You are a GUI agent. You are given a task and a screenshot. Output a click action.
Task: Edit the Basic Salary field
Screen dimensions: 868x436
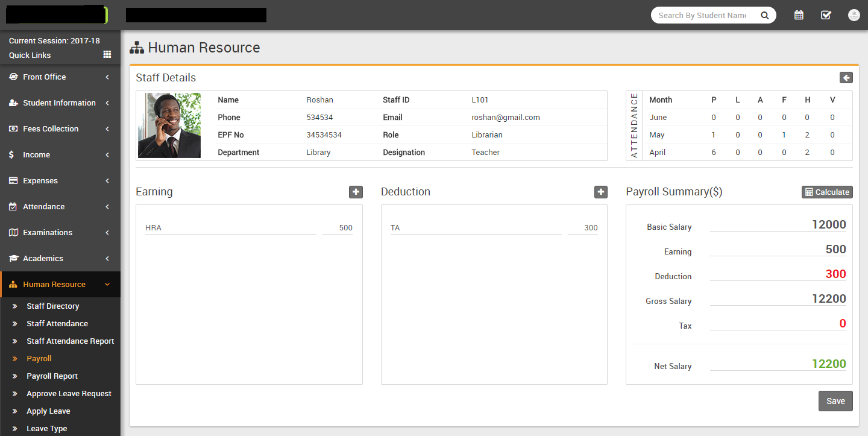(x=778, y=225)
